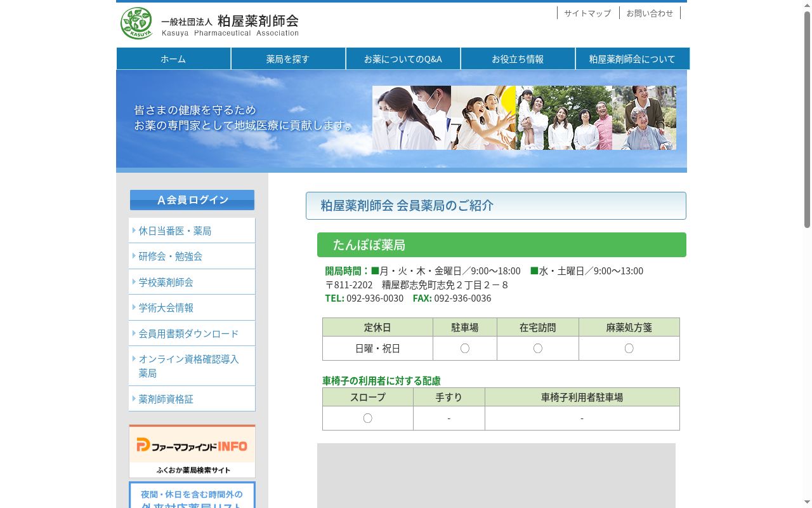Click the 麻薬処方箋 column header
This screenshot has height=508, width=812.
click(x=629, y=328)
